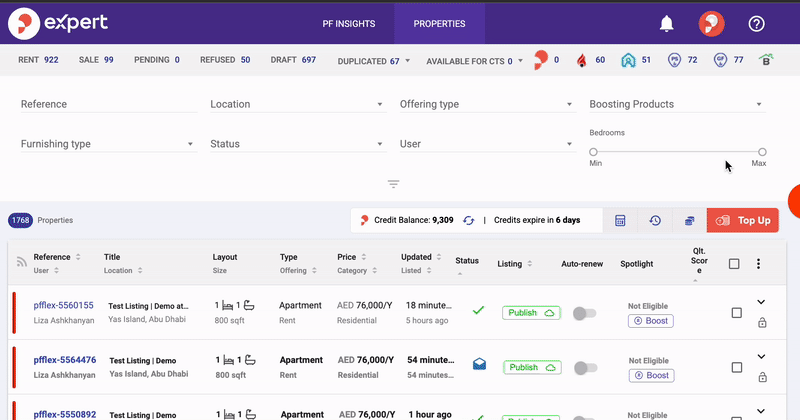Sort by Updated column arrows

(439, 257)
